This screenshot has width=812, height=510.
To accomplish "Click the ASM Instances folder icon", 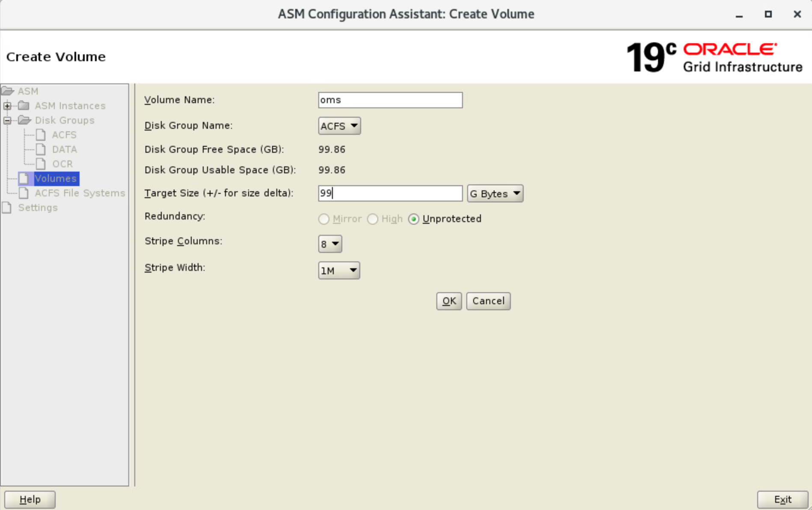I will tap(24, 106).
